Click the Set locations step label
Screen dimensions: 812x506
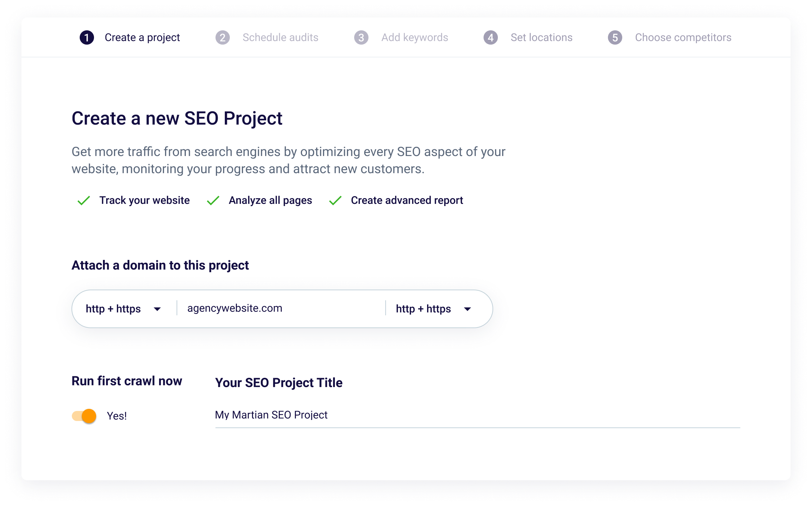pyautogui.click(x=541, y=37)
